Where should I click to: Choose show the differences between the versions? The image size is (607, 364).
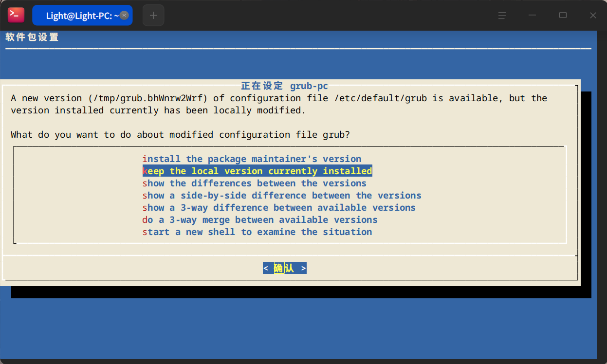click(255, 183)
